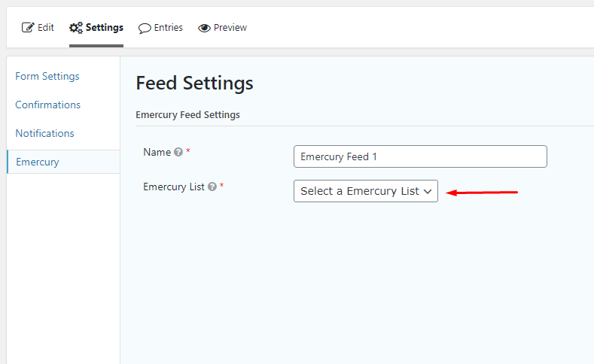The height and width of the screenshot is (364, 594).
Task: Select the Emercury sidebar item
Action: [38, 162]
